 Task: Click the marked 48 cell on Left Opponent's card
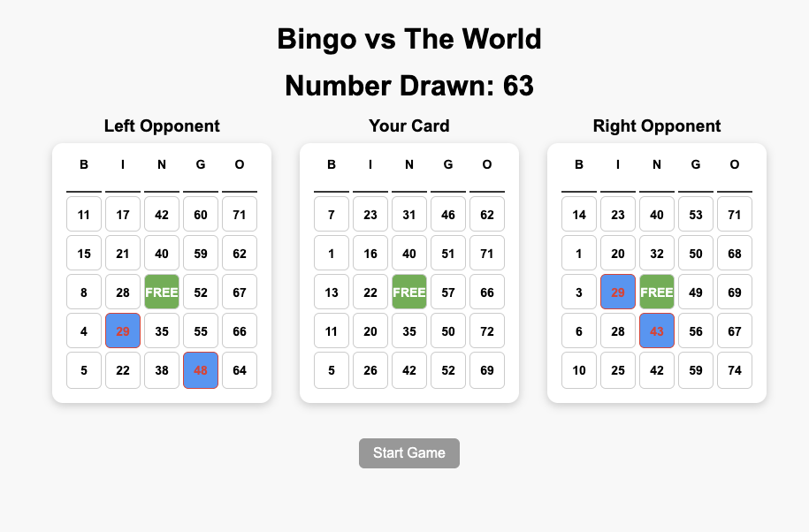pyautogui.click(x=200, y=370)
